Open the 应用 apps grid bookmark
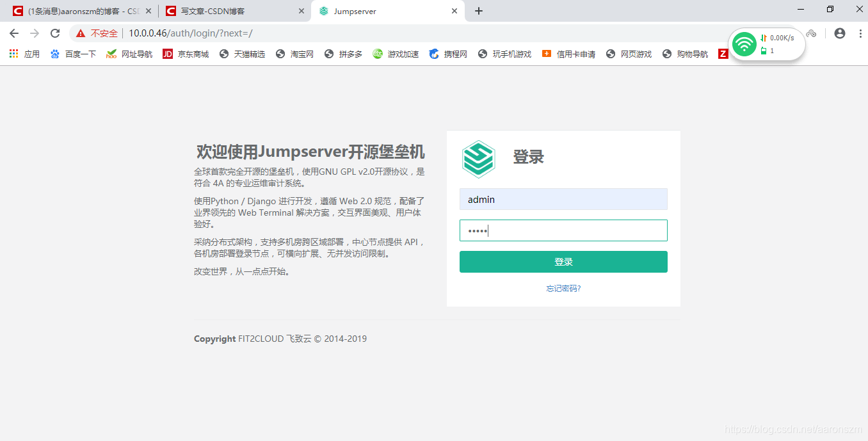 tap(24, 54)
